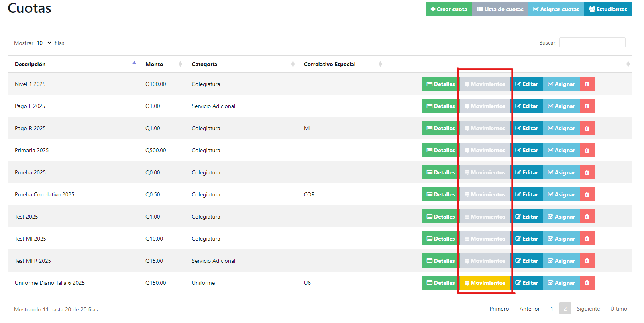Sort by Correlativo Especial column
644x323 pixels.
click(340, 64)
